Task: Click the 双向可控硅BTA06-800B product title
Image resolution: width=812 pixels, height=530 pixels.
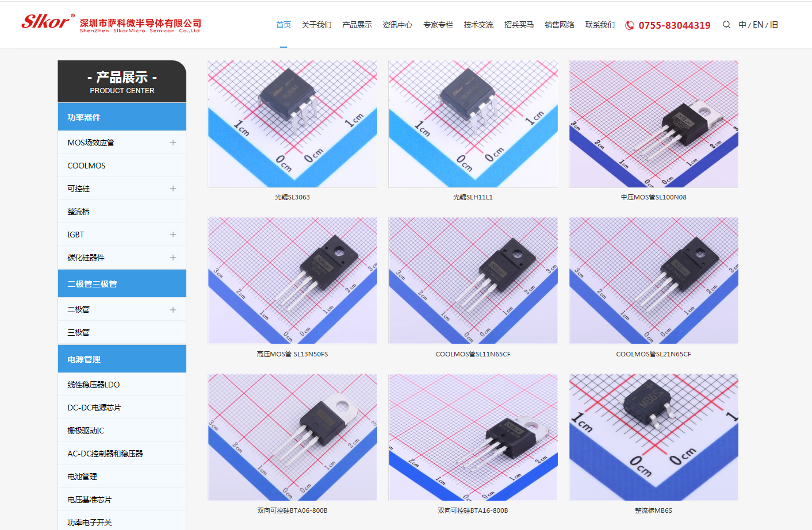Action: pyautogui.click(x=292, y=510)
